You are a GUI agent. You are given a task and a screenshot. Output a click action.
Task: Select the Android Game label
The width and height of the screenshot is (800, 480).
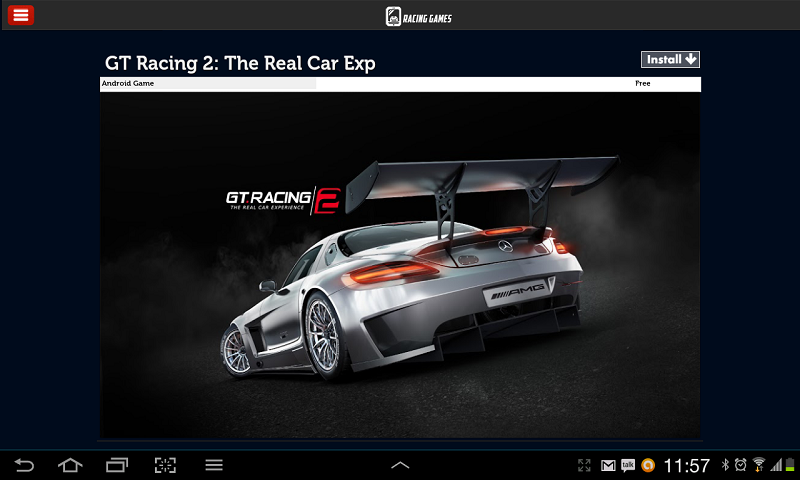point(128,83)
